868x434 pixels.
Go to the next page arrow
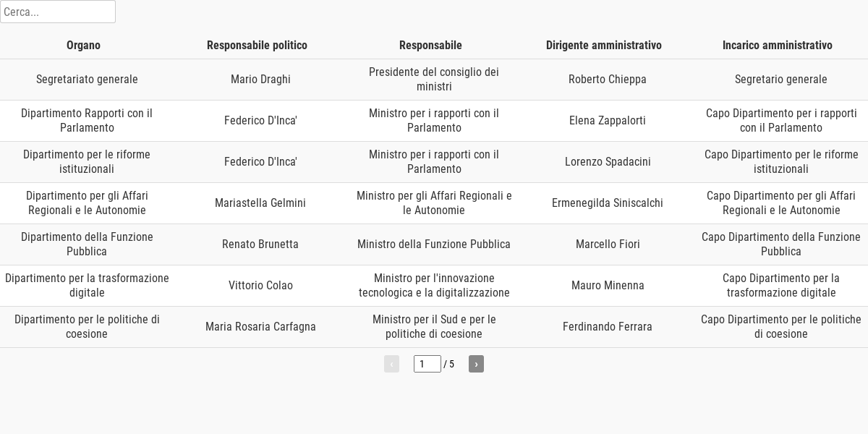[476, 364]
